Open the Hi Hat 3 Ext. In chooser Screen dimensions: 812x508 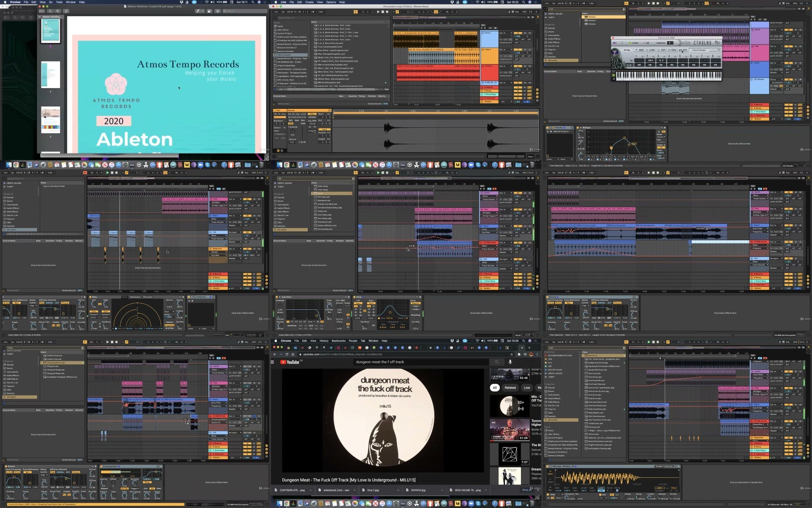pos(505,66)
